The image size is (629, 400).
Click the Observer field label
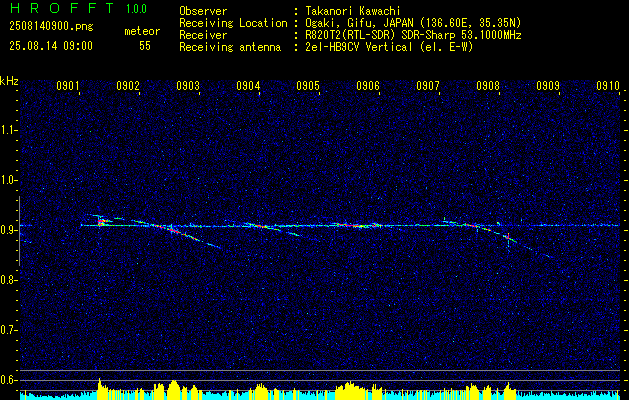[203, 11]
